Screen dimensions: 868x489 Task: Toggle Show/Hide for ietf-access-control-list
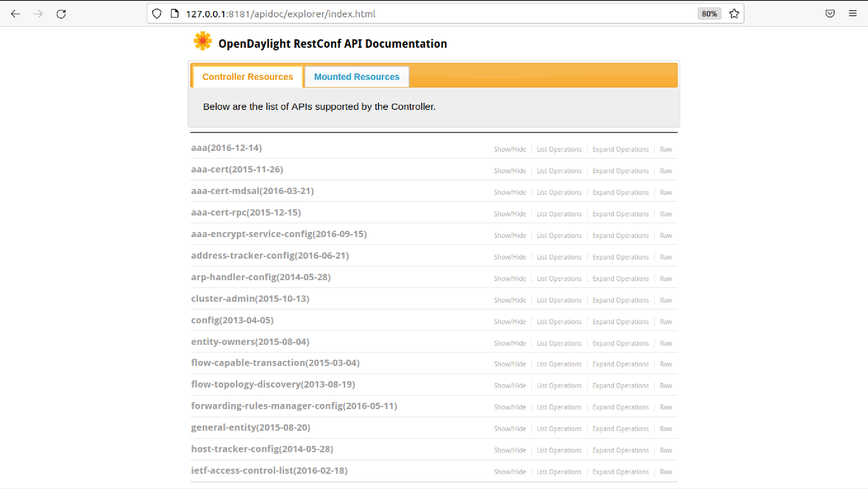click(510, 472)
